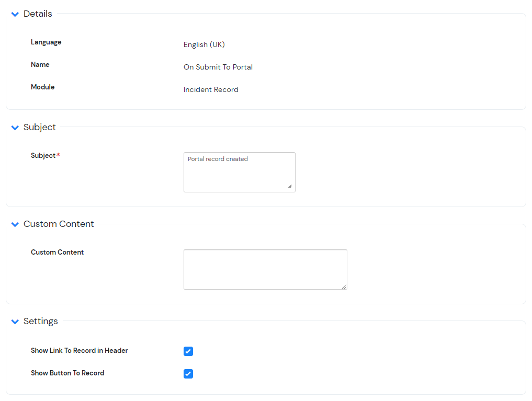Uncheck Show Link To Record in Header
This screenshot has height=401, width=532.
click(188, 351)
